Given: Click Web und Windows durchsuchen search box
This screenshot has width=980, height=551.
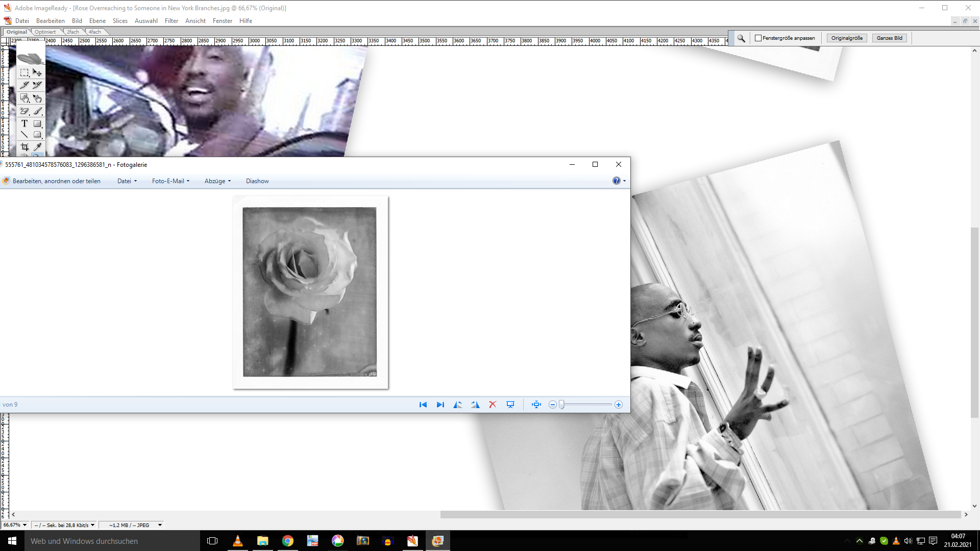Looking at the screenshot, I should pos(112,541).
